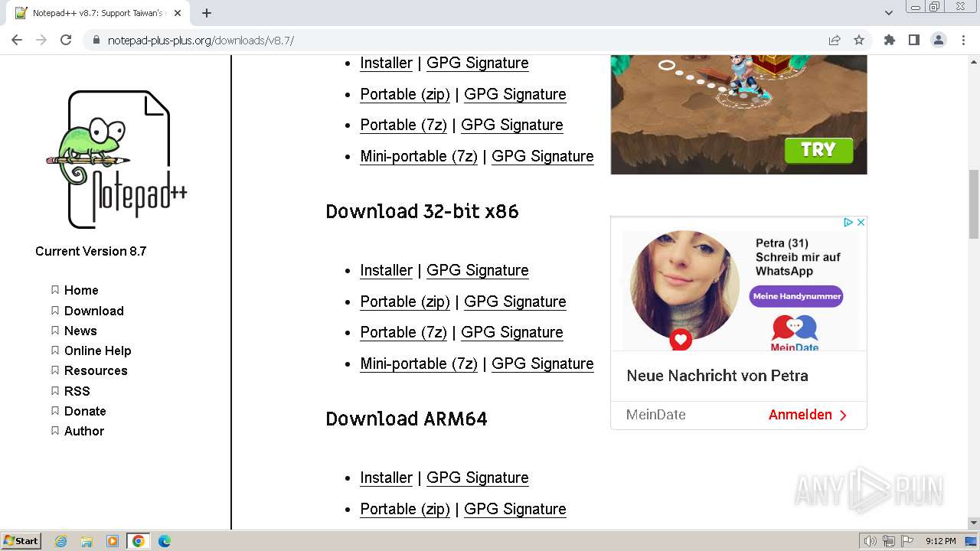This screenshot has height=551, width=980.
Task: Click the scrollbar down arrow
Action: pyautogui.click(x=974, y=523)
